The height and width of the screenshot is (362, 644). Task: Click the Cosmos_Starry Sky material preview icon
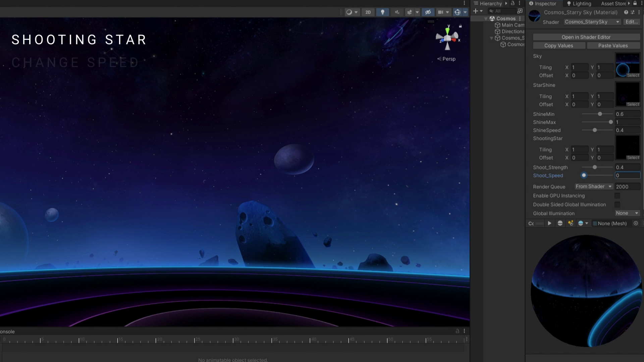pos(534,16)
